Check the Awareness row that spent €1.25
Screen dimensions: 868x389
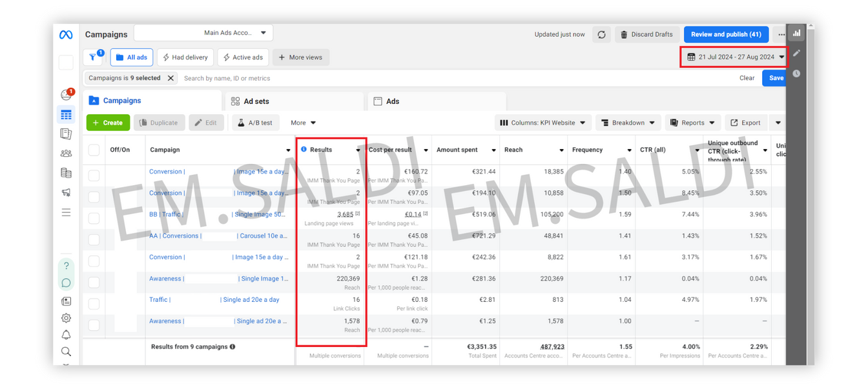click(x=94, y=324)
